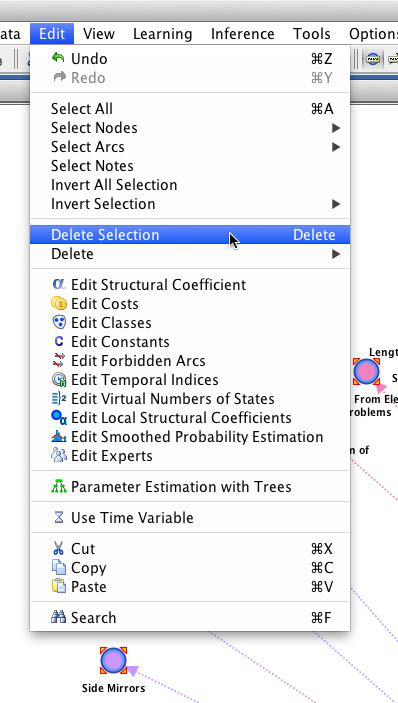398x703 pixels.
Task: Expand the Invert Selection submenu arrow
Action: [x=336, y=204]
